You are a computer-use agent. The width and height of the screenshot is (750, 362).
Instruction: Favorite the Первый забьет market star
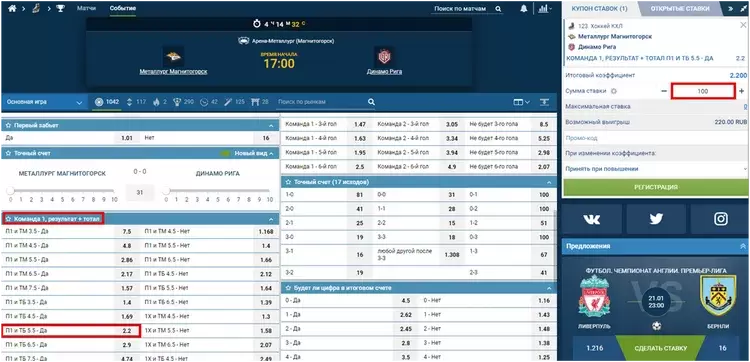[x=8, y=125]
